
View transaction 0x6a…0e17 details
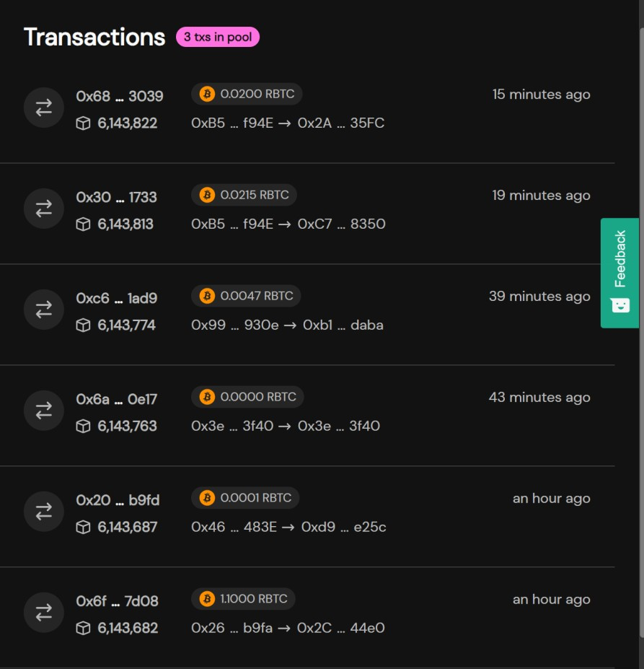click(118, 398)
